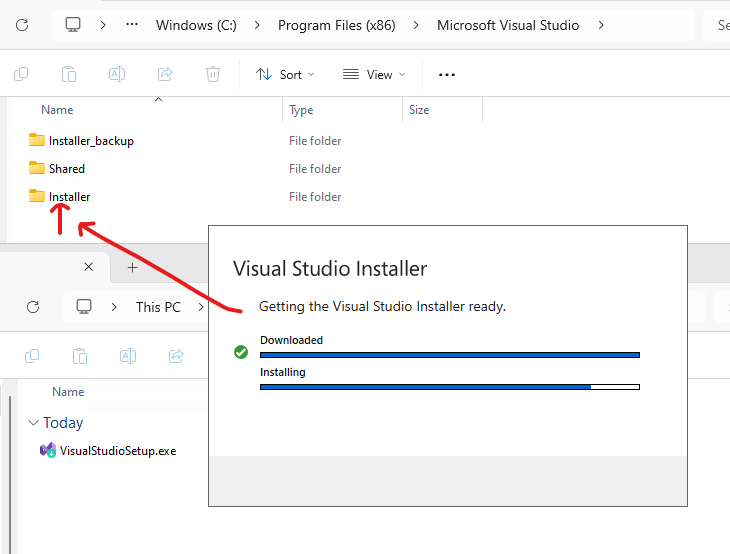
Task: Go to This PC in lower breadcrumb
Action: [158, 307]
